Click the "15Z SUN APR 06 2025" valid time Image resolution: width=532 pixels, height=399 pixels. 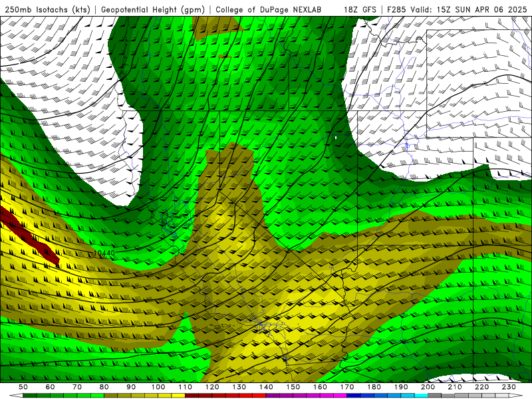coord(481,10)
